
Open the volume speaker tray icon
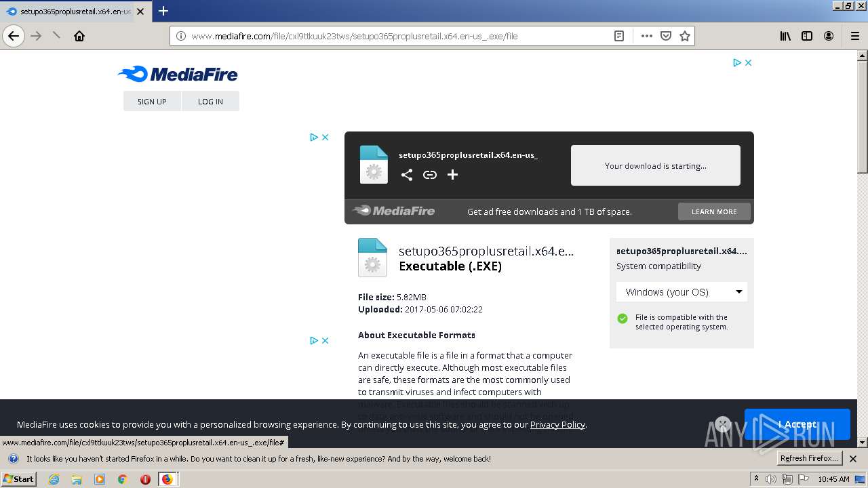point(771,479)
